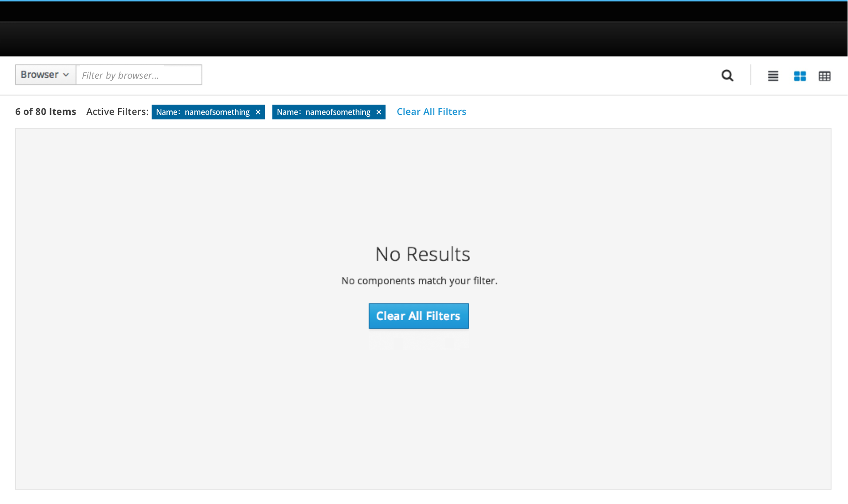
Task: Click the Active Filters label
Action: (x=117, y=112)
